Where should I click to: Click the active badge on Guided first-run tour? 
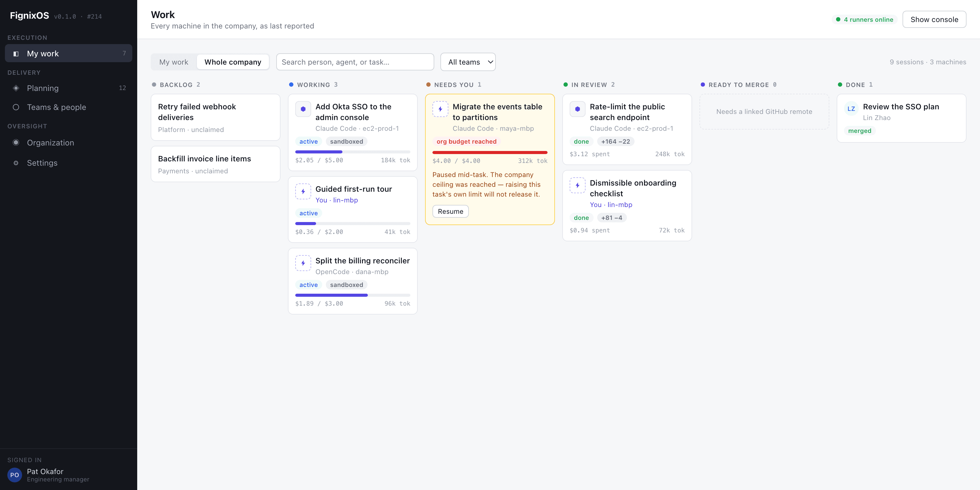click(x=308, y=213)
